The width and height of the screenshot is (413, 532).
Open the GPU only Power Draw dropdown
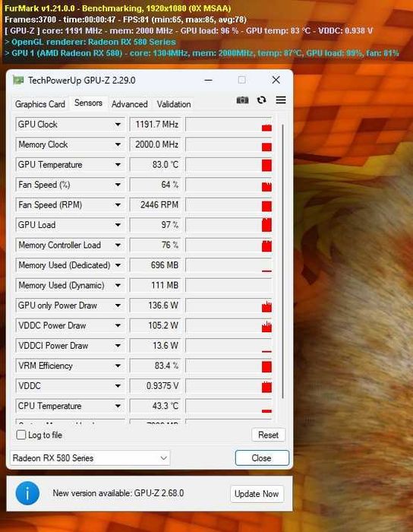[118, 306]
